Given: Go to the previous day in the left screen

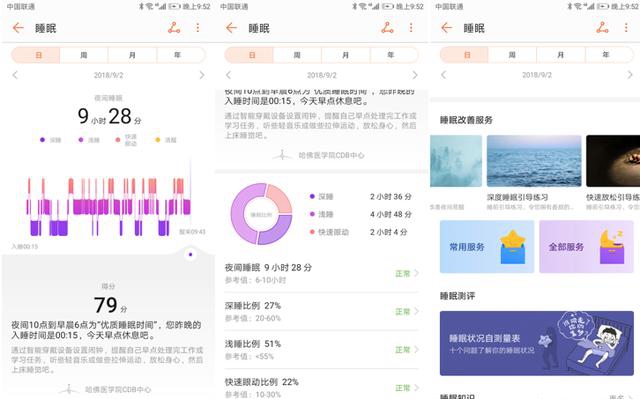Looking at the screenshot, I should pyautogui.click(x=15, y=75).
